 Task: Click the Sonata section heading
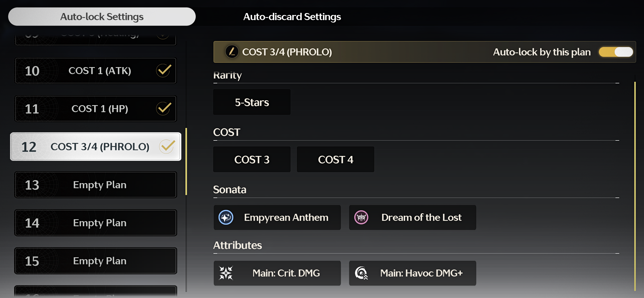pyautogui.click(x=230, y=189)
